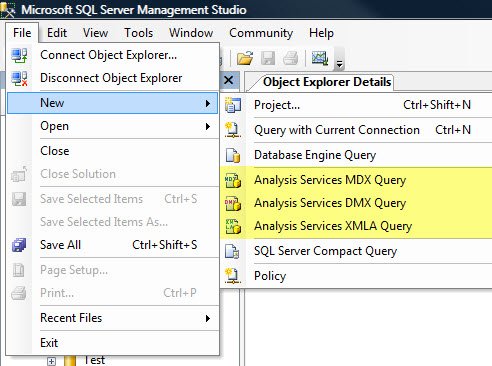Click the XMLA Query icon
Image resolution: width=492 pixels, height=366 pixels.
[x=233, y=226]
